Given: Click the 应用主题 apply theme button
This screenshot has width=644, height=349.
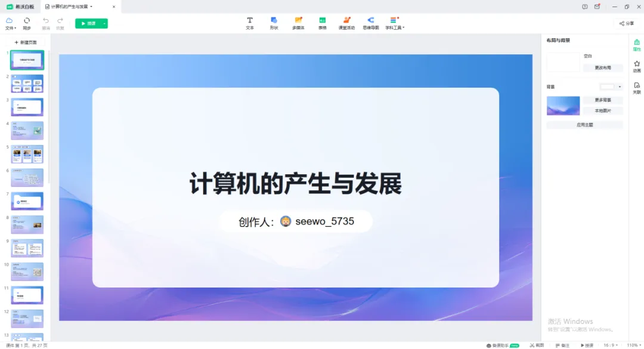Looking at the screenshot, I should (584, 125).
